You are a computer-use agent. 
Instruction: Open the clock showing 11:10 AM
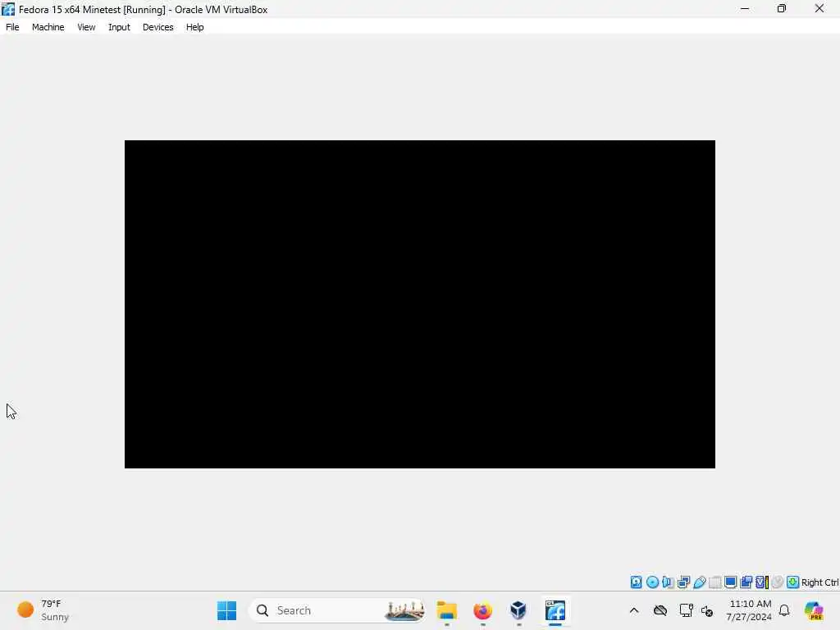[x=749, y=610]
